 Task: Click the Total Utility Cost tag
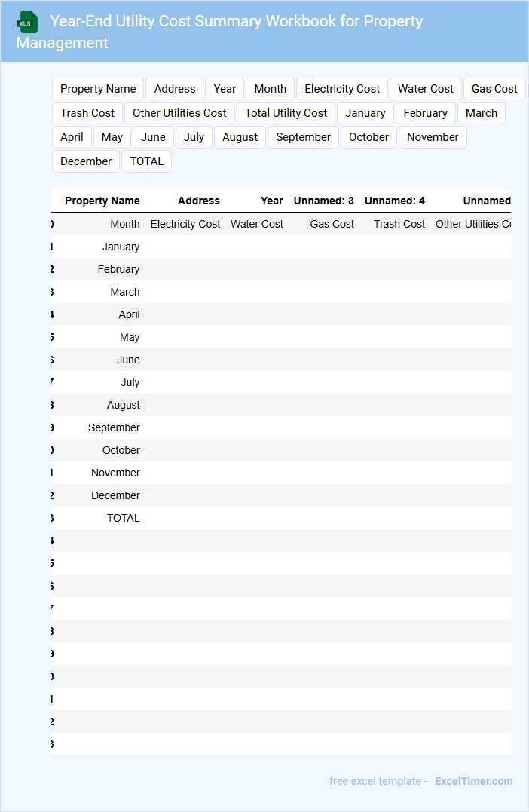[286, 113]
